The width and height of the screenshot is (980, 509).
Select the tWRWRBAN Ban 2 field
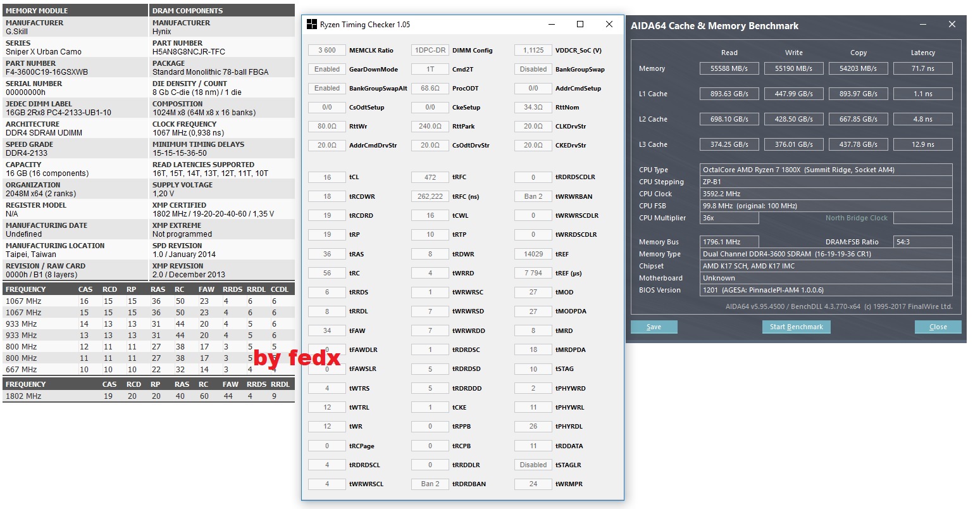(533, 197)
